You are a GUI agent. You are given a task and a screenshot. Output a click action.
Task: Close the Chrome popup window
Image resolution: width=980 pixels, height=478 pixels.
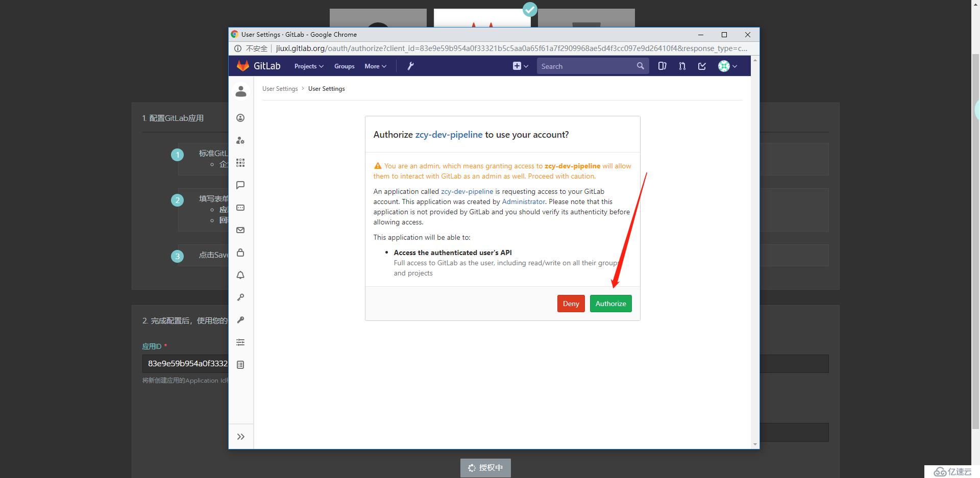[x=747, y=35]
